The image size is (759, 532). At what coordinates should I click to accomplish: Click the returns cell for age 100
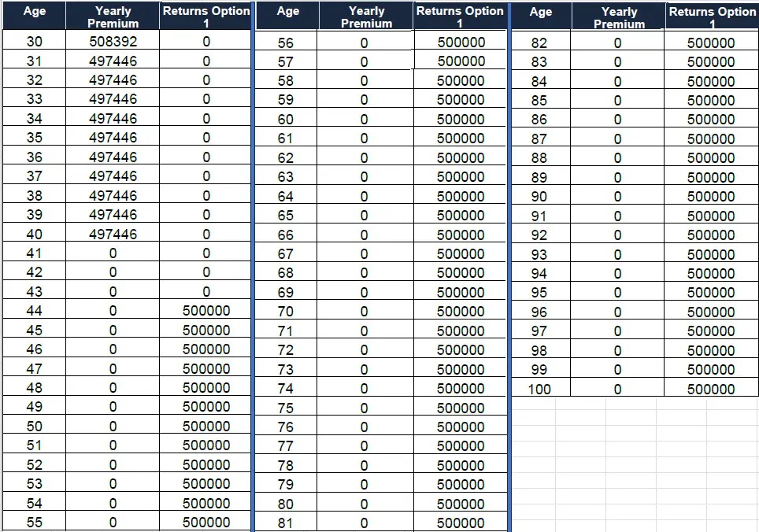pos(711,389)
